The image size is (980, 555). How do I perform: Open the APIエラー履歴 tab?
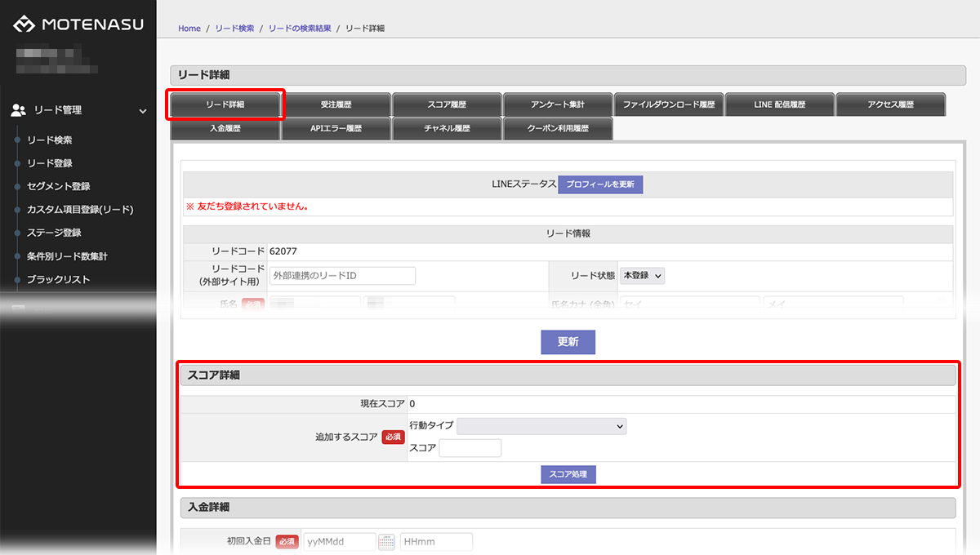click(x=336, y=129)
